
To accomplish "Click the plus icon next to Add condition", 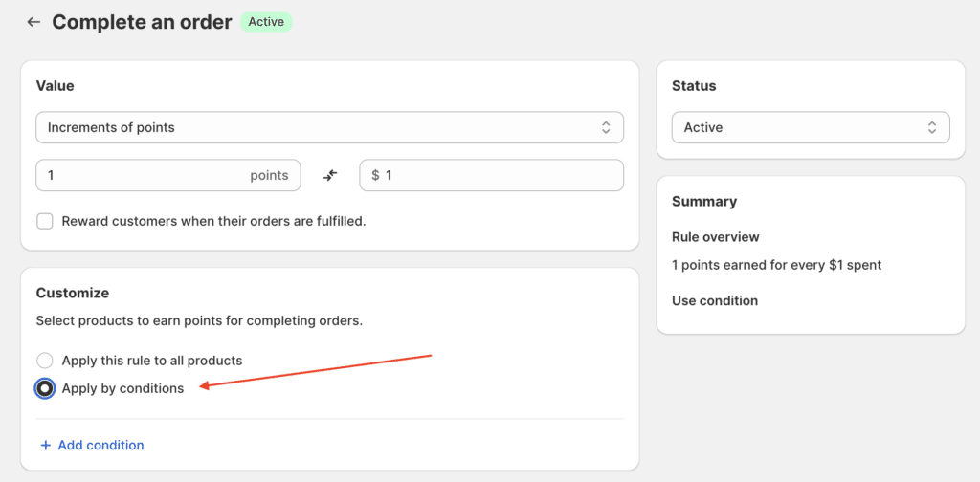I will coord(45,445).
